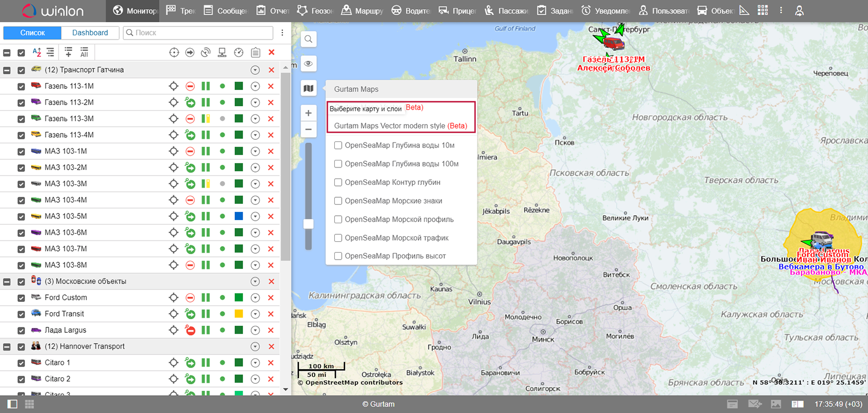Click motion state icon of Лада Largus
The image size is (868, 413).
pyautogui.click(x=190, y=330)
